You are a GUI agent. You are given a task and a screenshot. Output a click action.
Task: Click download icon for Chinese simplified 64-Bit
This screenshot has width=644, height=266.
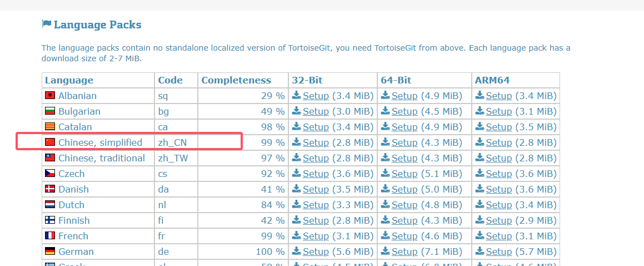coord(385,142)
